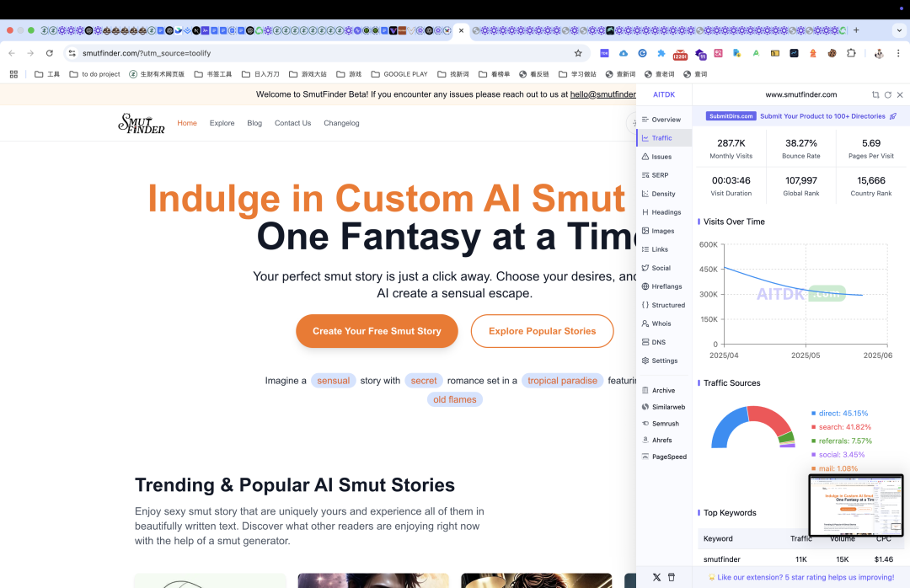This screenshot has height=588, width=910.
Task: Open the Structured data tab
Action: click(x=664, y=305)
